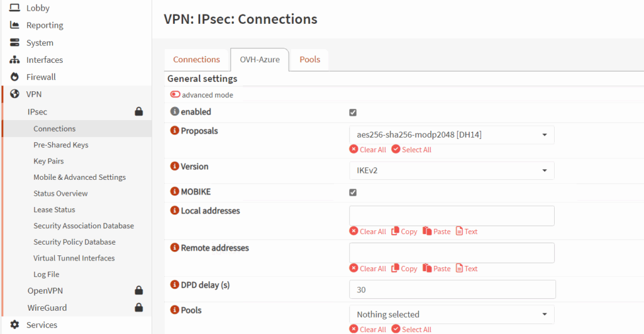Click the lock icon next to OpenVPN

coord(139,291)
